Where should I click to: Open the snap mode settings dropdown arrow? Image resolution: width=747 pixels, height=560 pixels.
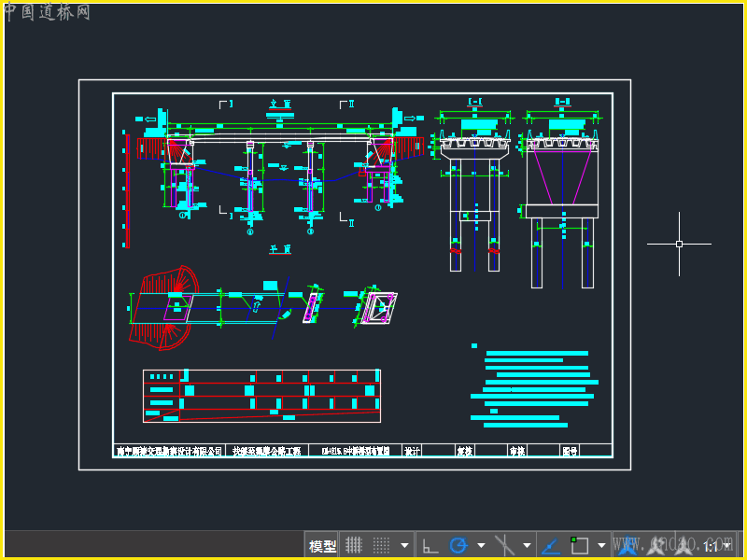[x=404, y=545]
